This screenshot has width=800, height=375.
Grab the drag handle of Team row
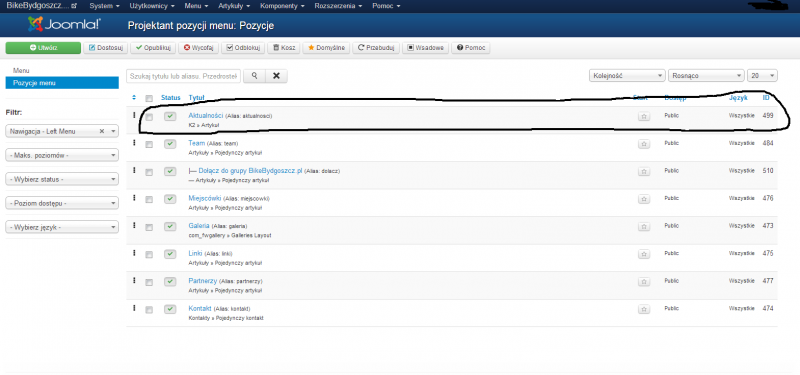pos(134,143)
